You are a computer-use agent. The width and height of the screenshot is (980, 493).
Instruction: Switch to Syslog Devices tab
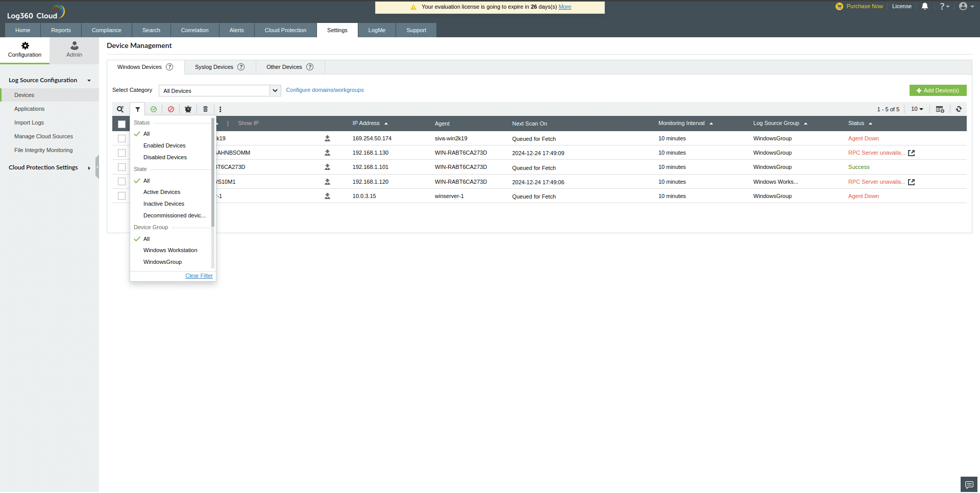220,67
